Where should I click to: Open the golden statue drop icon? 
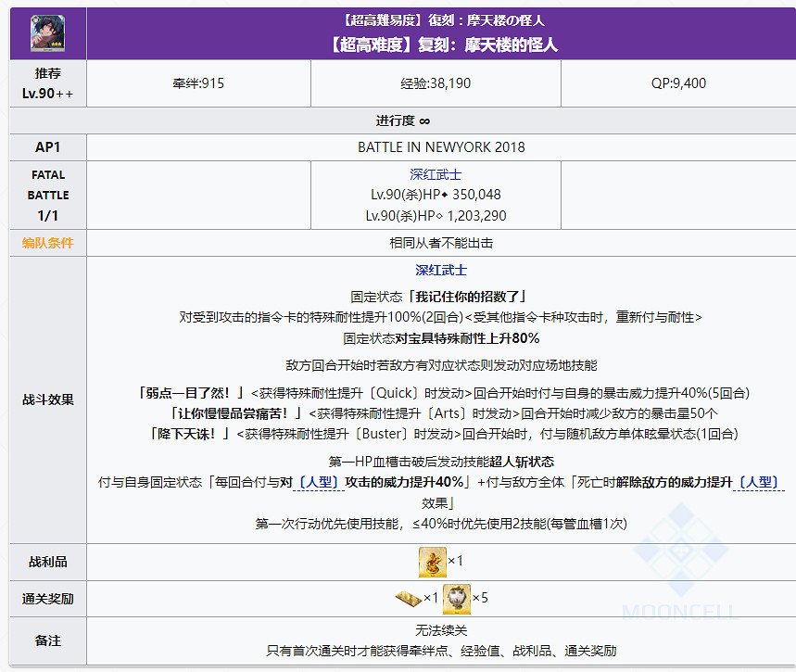pyautogui.click(x=432, y=562)
